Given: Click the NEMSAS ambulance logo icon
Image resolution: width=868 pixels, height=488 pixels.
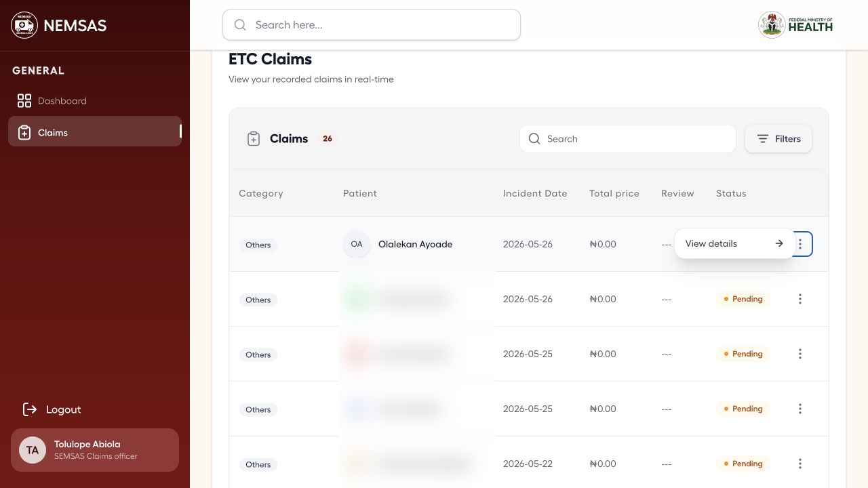Looking at the screenshot, I should pos(24,26).
